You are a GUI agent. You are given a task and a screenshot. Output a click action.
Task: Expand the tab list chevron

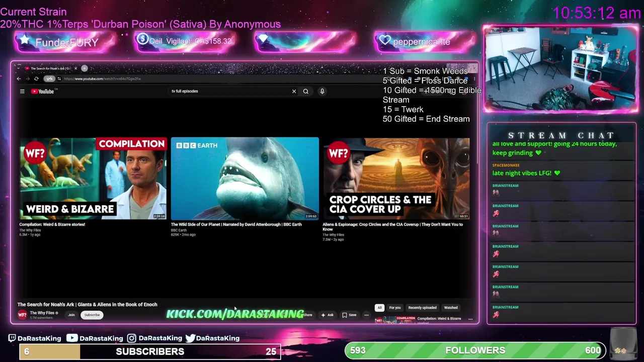[x=18, y=68]
